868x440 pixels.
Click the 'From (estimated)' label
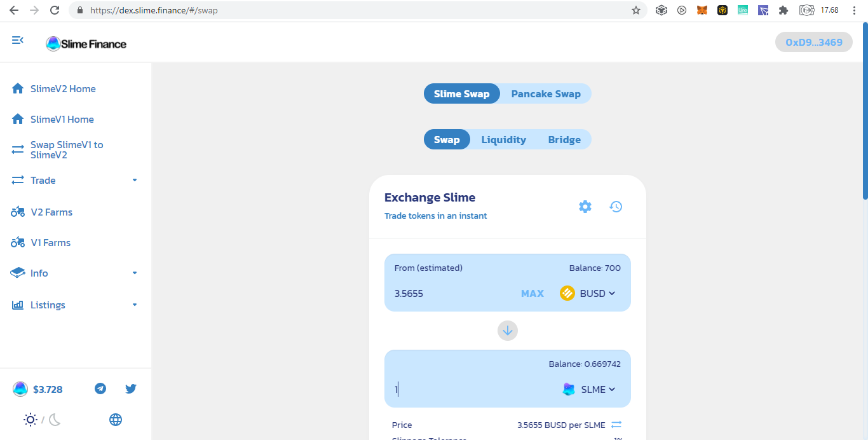(428, 268)
